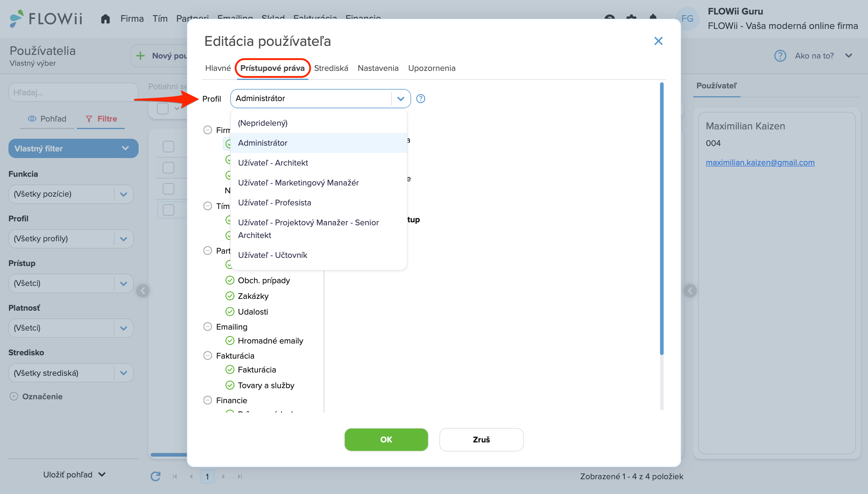Collapse the Fakturácia tree group

(207, 355)
